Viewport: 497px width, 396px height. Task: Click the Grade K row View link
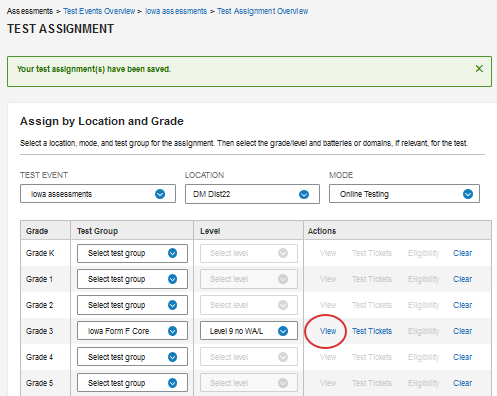(328, 253)
